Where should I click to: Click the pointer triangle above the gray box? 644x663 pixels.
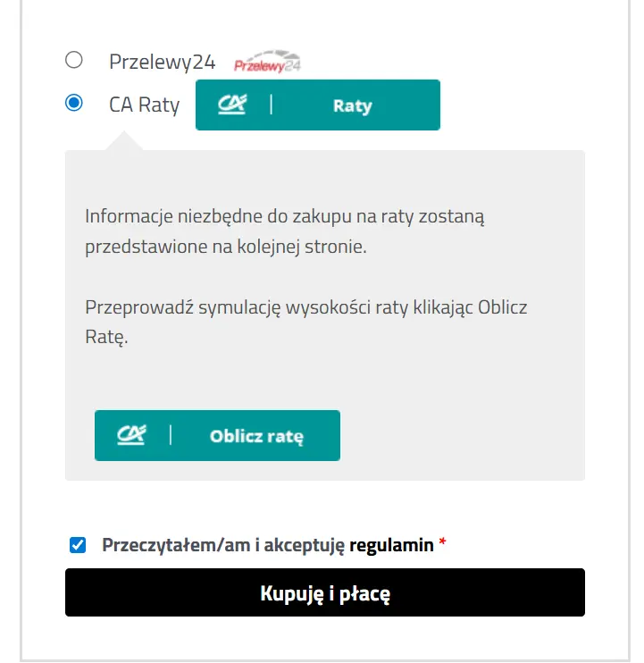(x=124, y=141)
